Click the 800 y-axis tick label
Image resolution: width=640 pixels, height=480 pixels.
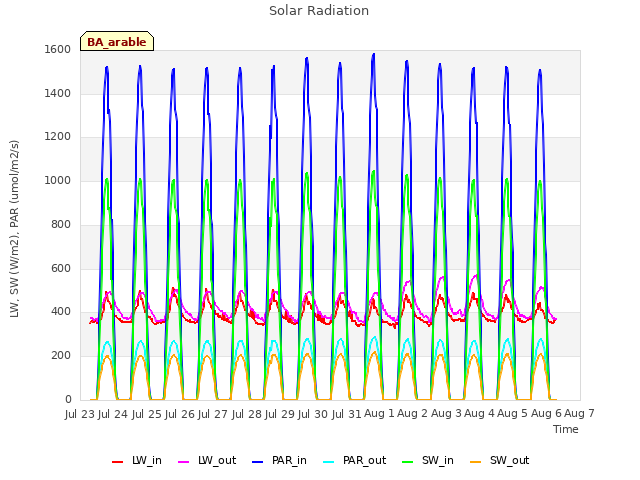point(61,224)
